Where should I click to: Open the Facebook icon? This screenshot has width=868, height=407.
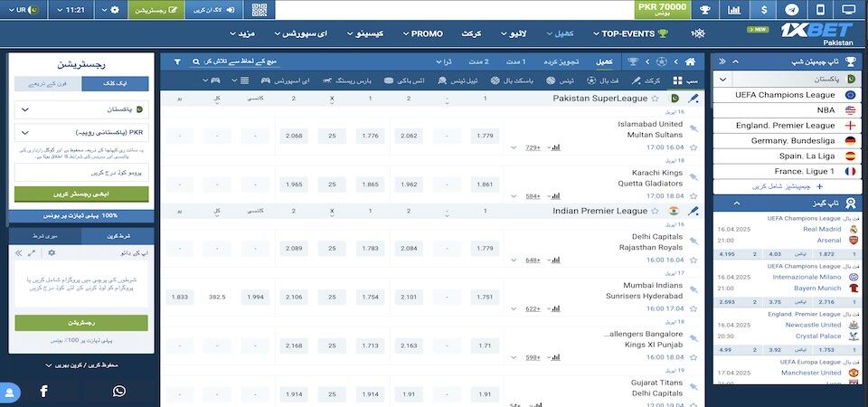click(43, 392)
